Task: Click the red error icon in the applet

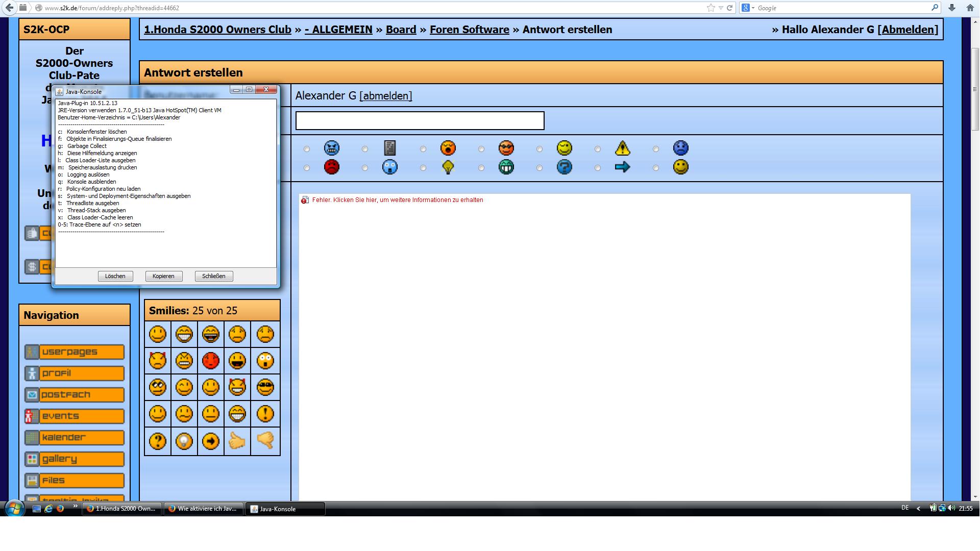Action: point(305,200)
